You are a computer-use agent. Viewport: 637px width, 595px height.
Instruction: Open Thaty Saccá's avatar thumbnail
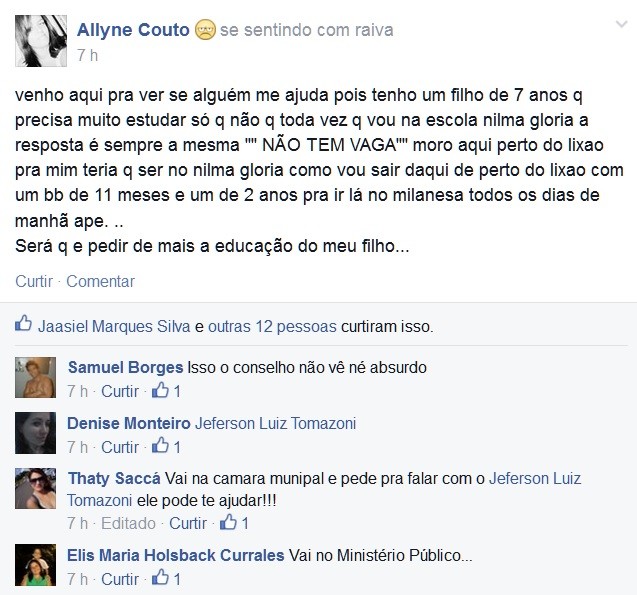tap(35, 489)
